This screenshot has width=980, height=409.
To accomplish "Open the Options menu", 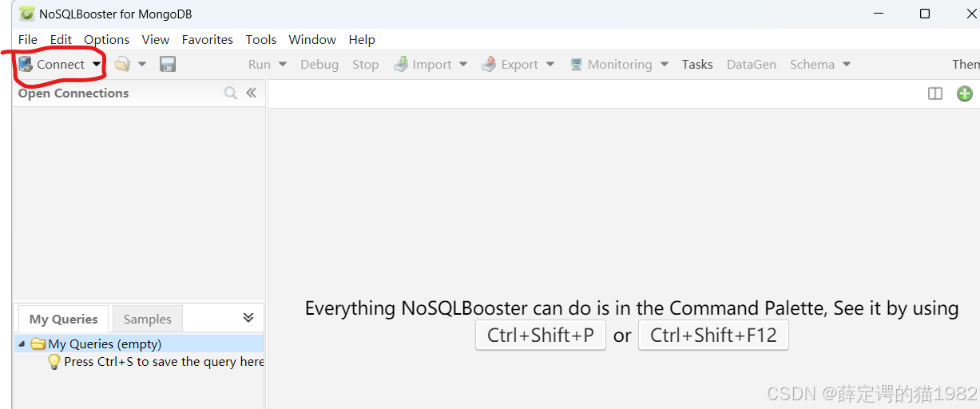I will coord(107,39).
